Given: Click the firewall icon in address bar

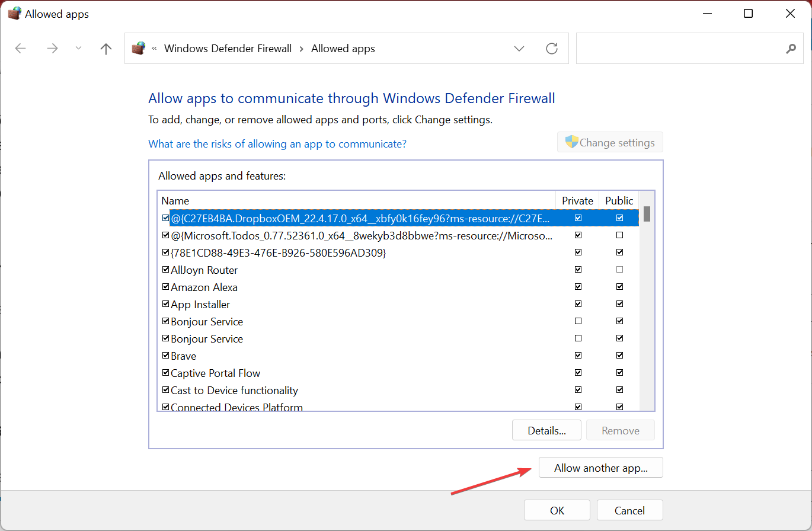Looking at the screenshot, I should pyautogui.click(x=139, y=49).
